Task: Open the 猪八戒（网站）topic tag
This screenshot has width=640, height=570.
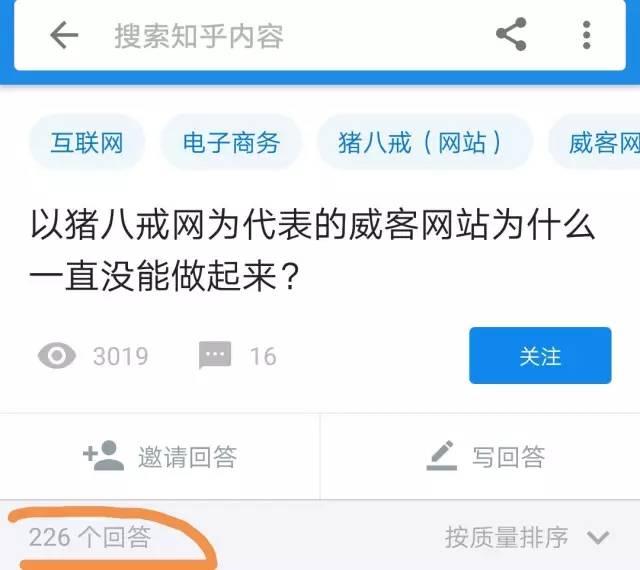Action: click(425, 142)
